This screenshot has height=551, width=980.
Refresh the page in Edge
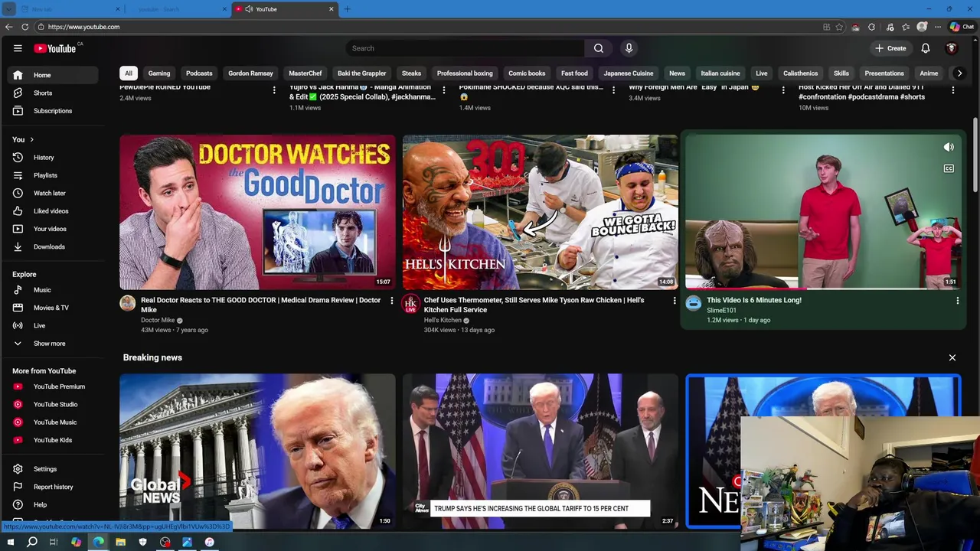(x=25, y=27)
